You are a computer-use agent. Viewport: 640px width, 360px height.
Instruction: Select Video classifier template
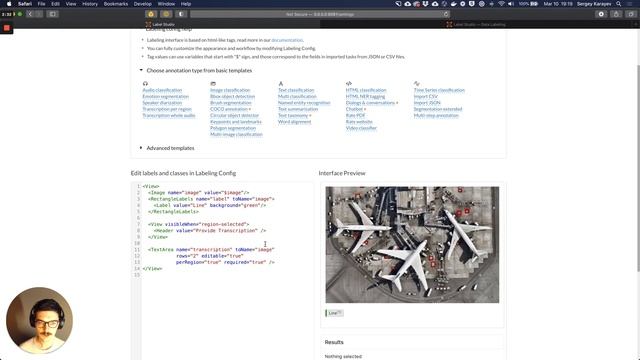361,128
